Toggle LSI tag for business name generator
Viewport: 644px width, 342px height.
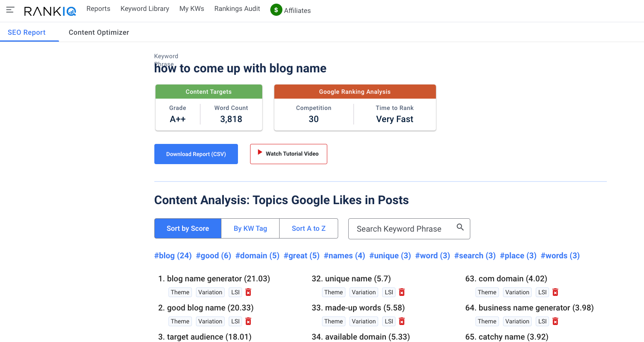[542, 321]
